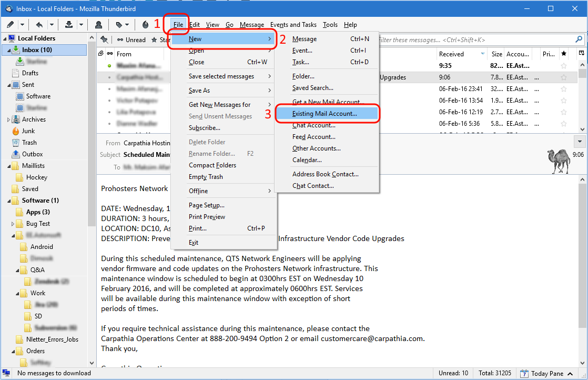
Task: Click the Today Pane calendar icon
Action: [524, 374]
